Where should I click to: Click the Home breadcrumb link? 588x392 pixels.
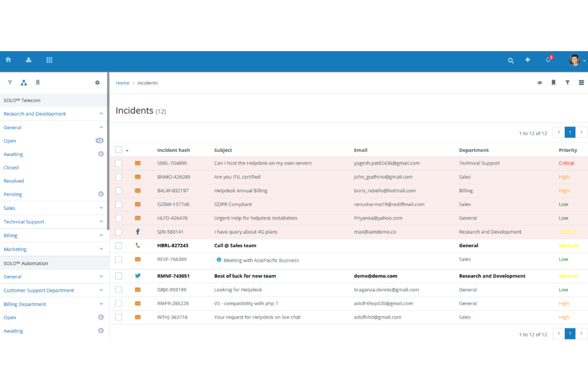point(122,83)
